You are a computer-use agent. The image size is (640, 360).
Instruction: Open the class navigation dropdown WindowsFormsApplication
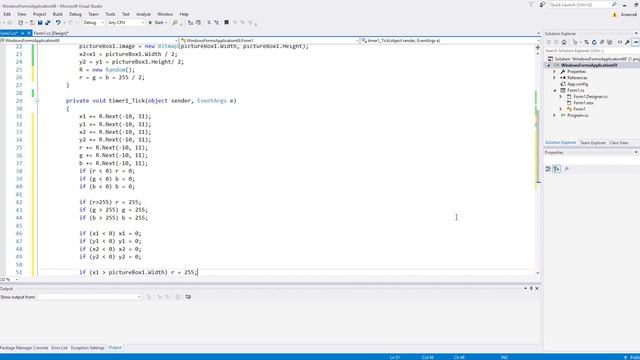coord(89,41)
